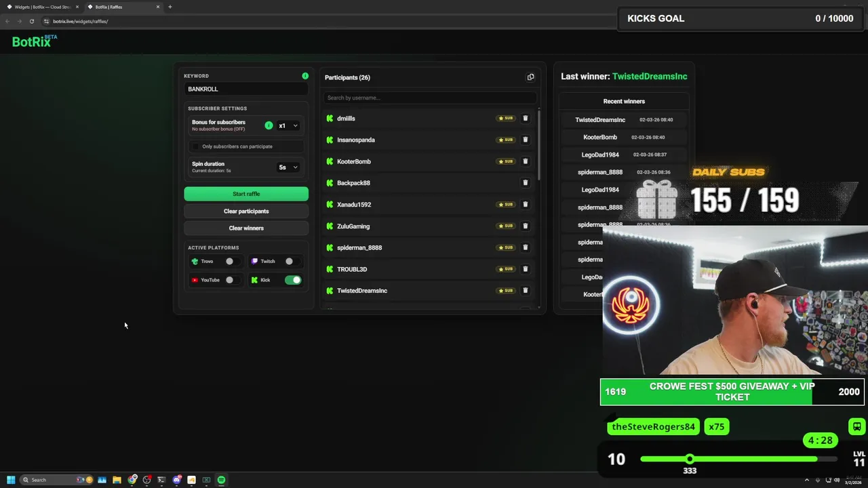Close the BotRix Raffles tab
Image resolution: width=868 pixels, height=488 pixels.
158,7
